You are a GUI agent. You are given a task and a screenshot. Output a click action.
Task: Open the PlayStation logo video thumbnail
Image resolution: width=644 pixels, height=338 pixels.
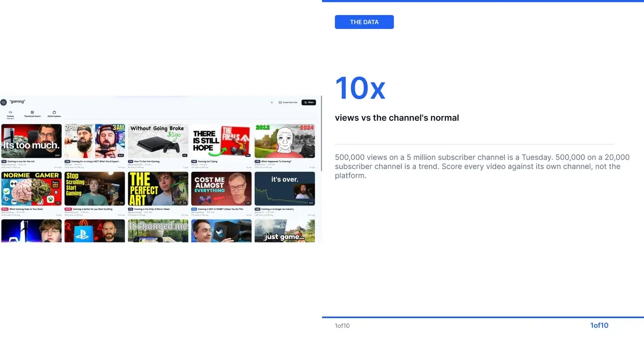click(x=94, y=231)
